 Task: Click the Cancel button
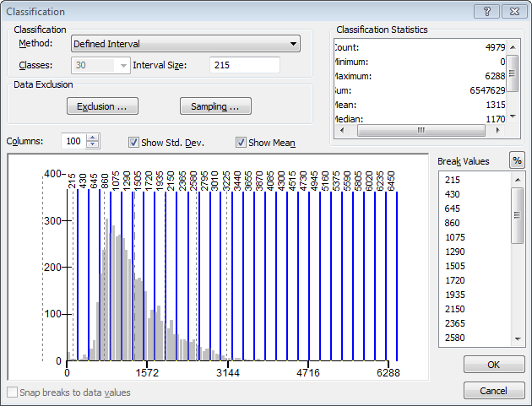pyautogui.click(x=493, y=391)
